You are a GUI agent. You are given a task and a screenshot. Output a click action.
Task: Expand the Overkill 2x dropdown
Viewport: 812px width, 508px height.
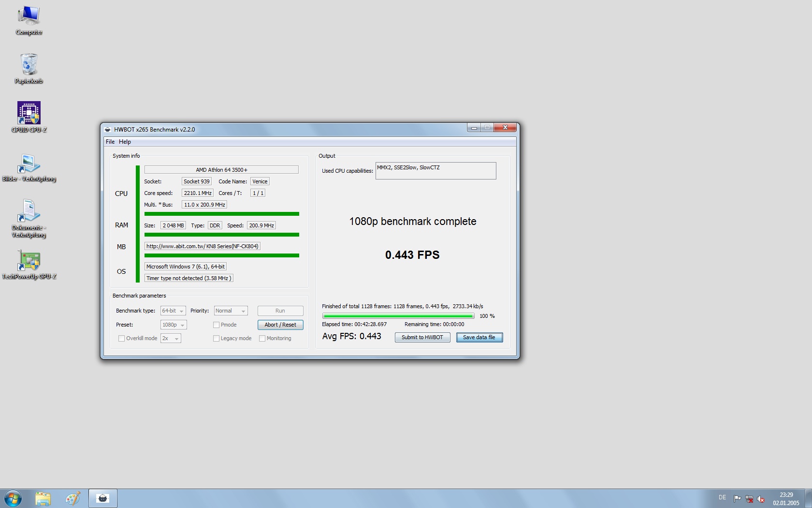[x=171, y=338]
